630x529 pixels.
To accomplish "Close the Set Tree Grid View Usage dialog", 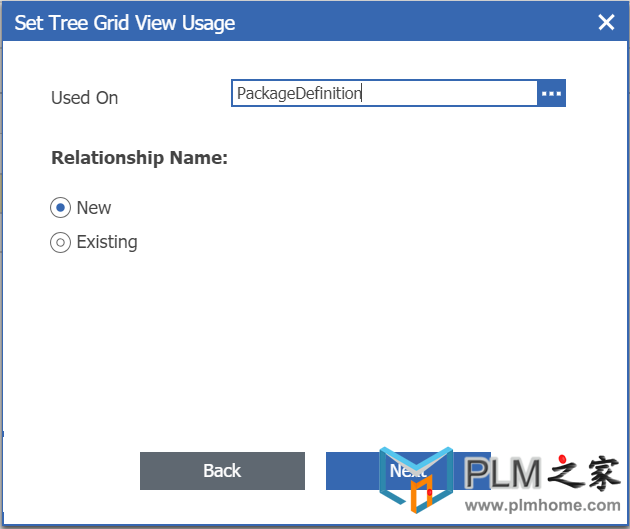I will tap(606, 22).
